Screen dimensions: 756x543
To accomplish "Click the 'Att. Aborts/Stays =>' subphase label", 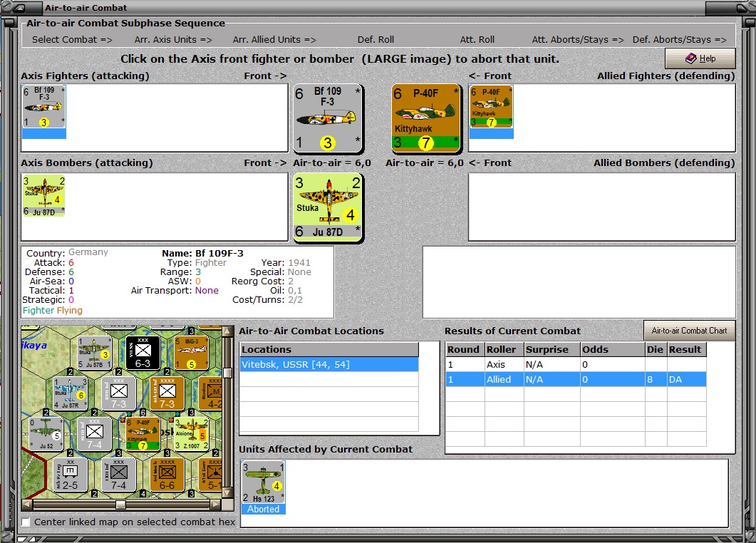I will click(578, 39).
